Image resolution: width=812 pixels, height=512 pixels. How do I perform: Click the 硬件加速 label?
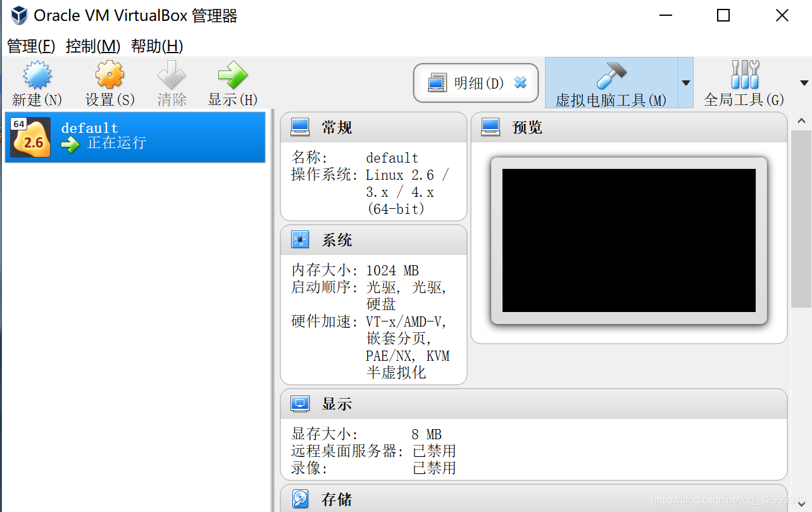point(325,322)
